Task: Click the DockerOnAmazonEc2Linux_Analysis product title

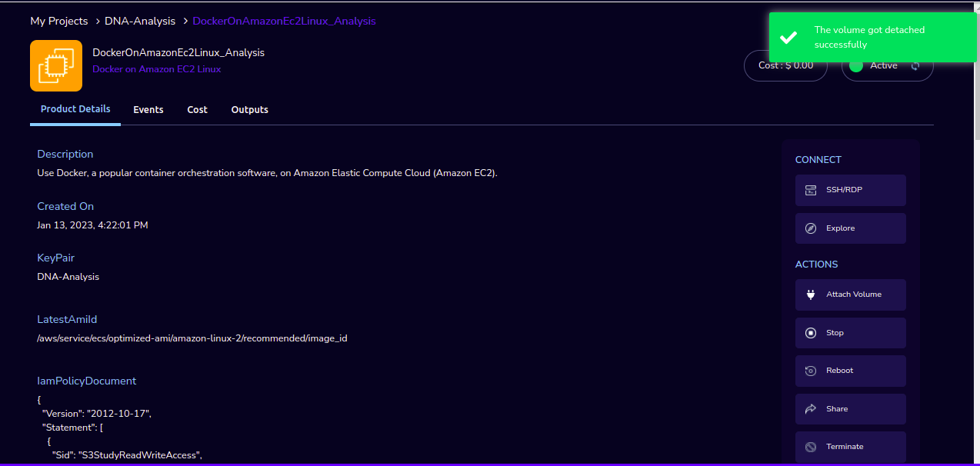Action: point(178,53)
